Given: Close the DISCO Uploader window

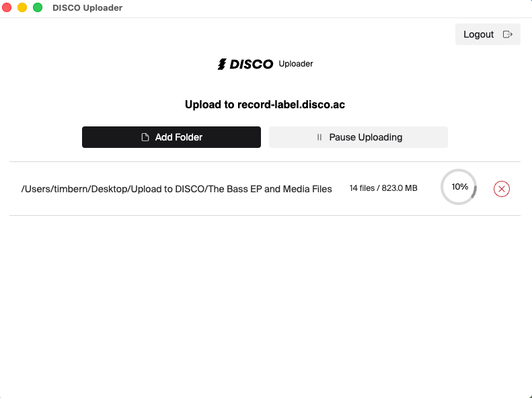Looking at the screenshot, I should click(x=7, y=7).
